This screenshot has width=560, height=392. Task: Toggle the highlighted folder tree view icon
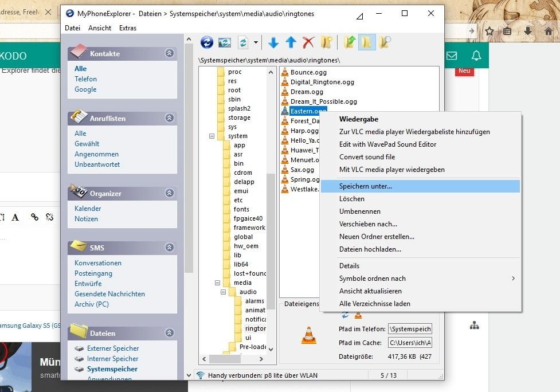pyautogui.click(x=366, y=42)
